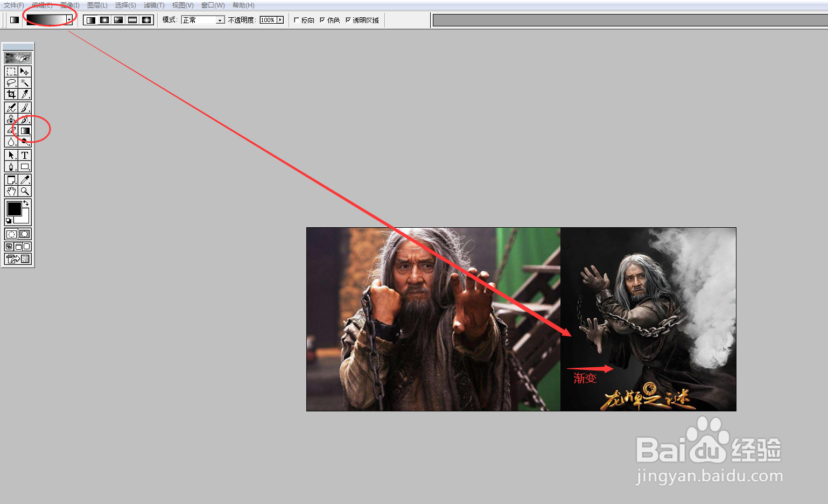This screenshot has width=828, height=504.
Task: Open the 文件(F) menu
Action: coord(14,5)
